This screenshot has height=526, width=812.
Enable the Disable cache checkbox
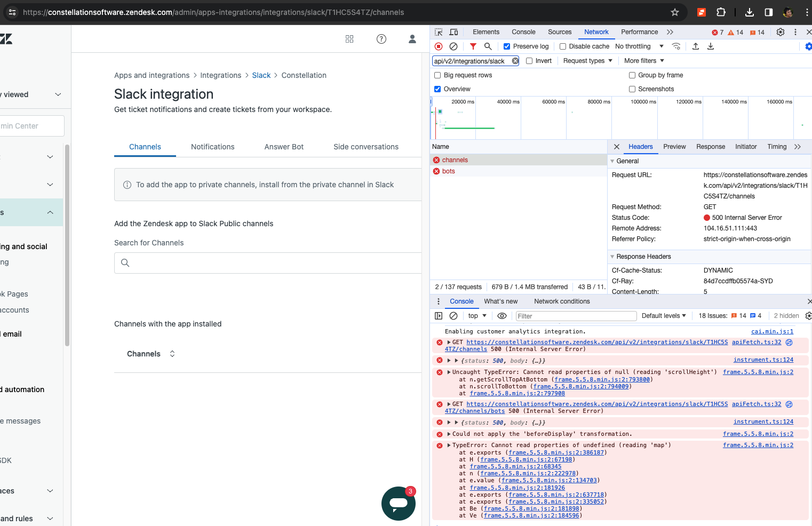pos(563,46)
